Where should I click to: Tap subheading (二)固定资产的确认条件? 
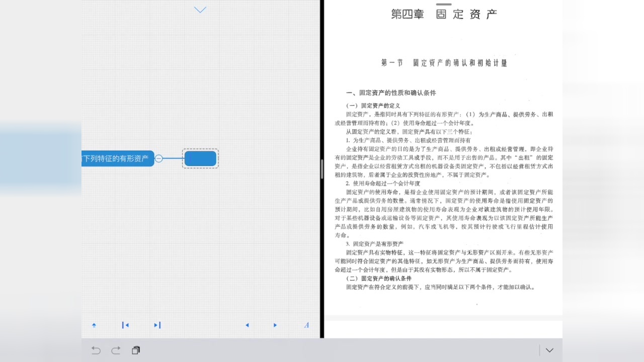tap(378, 279)
